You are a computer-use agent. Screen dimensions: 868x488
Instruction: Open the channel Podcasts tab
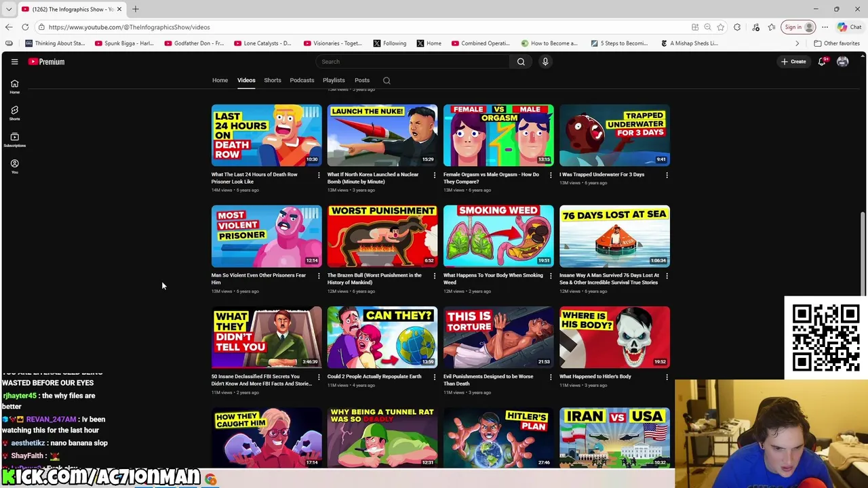pos(302,81)
